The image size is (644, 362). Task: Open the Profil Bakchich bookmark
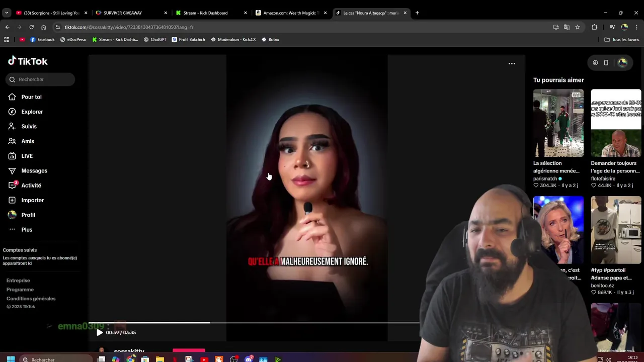189,39
